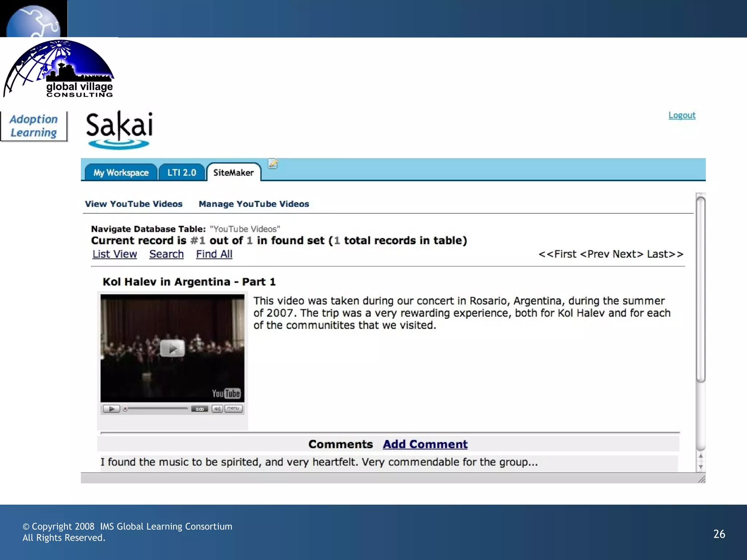The height and width of the screenshot is (560, 747).
Task: Log out using the Logout link
Action: (x=682, y=115)
